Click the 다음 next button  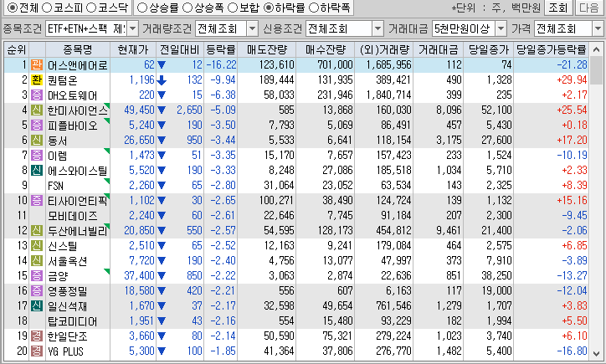click(x=589, y=8)
